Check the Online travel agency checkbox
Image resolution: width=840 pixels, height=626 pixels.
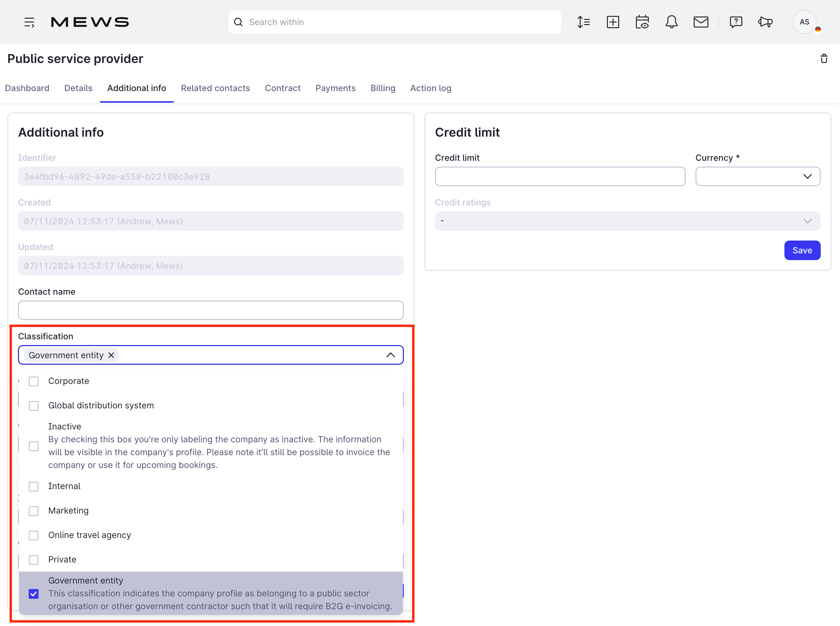(34, 536)
